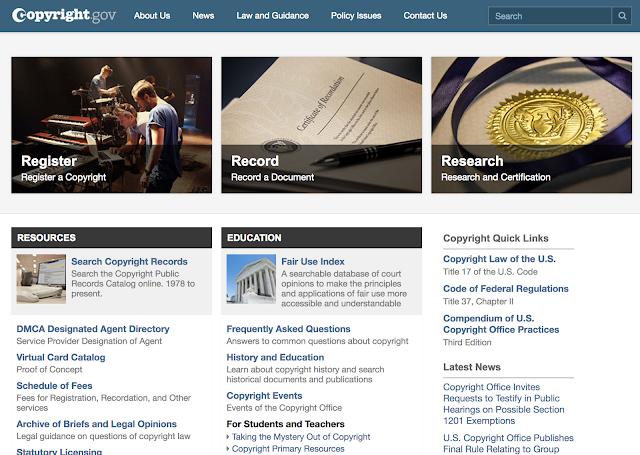Open the Copyright Events link
The width and height of the screenshot is (640, 455).
[264, 396]
